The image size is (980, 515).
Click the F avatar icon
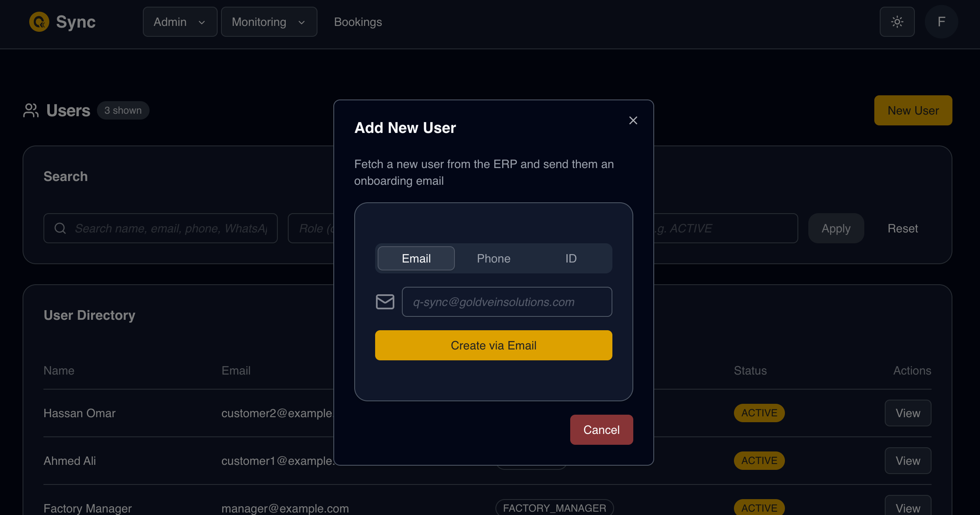[x=941, y=22]
